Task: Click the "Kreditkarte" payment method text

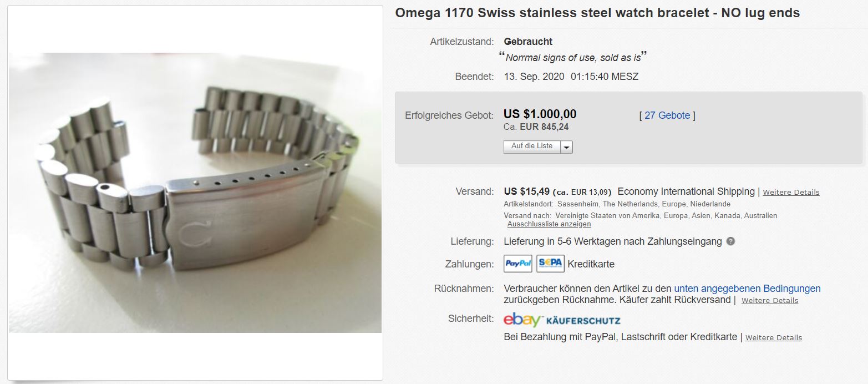Action: pyautogui.click(x=591, y=264)
